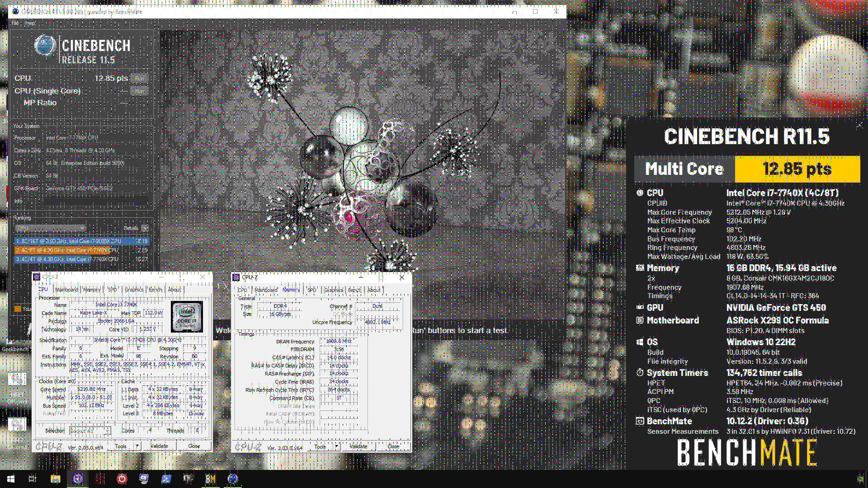This screenshot has height=488, width=868.
Task: Click Close button in CPU-Z CPU window
Action: click(x=194, y=446)
